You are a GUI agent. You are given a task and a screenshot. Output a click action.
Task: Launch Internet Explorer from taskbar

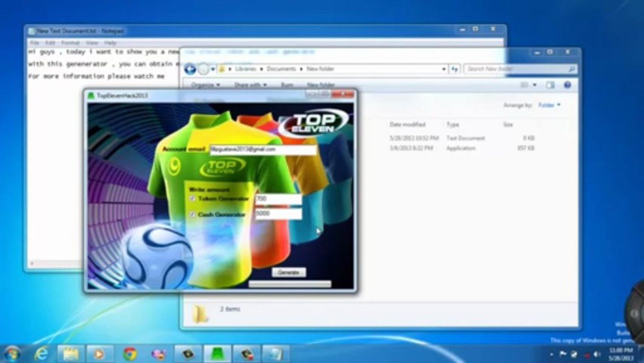[x=41, y=354]
